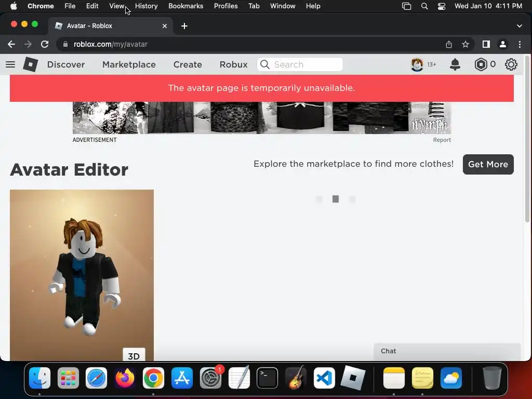Open the Robux link in nav bar
532x399 pixels.
pos(233,64)
